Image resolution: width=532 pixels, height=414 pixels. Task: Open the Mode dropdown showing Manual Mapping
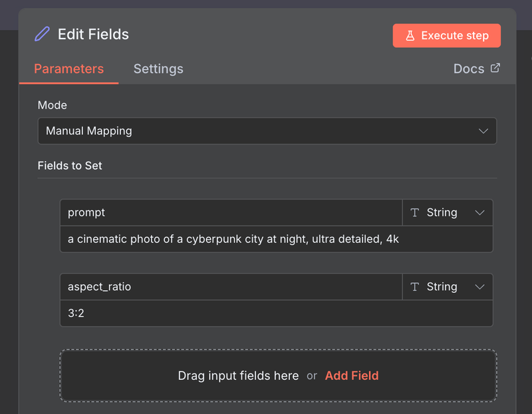(267, 130)
